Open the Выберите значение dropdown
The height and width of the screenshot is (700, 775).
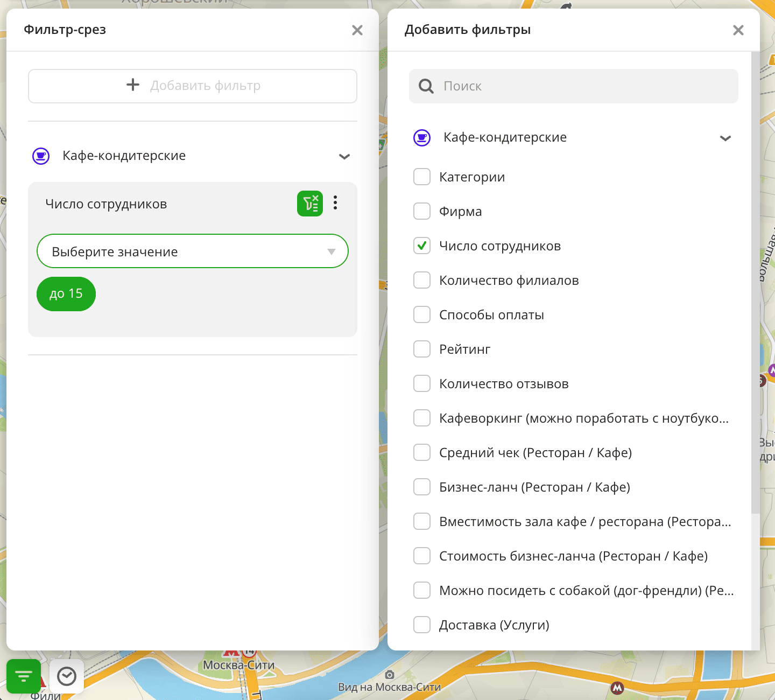(x=192, y=251)
